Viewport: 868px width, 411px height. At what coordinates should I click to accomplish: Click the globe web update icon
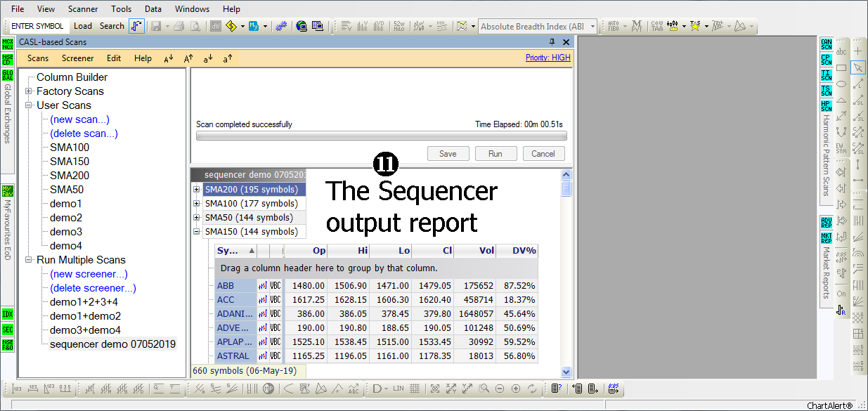pyautogui.click(x=302, y=27)
